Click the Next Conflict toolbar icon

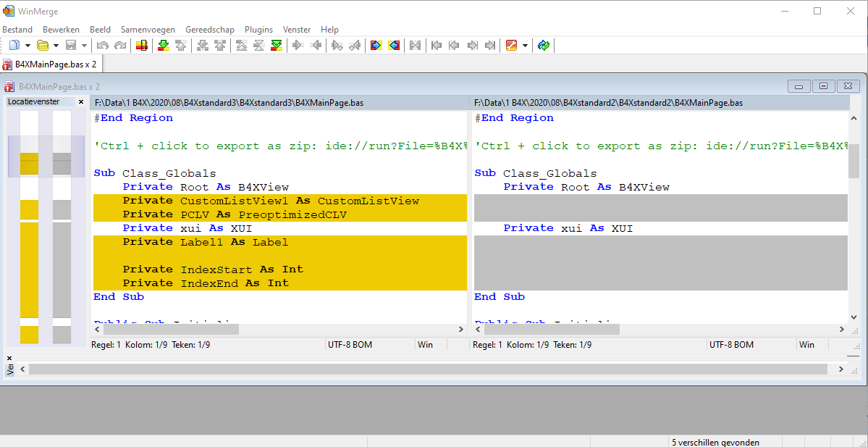click(x=203, y=46)
